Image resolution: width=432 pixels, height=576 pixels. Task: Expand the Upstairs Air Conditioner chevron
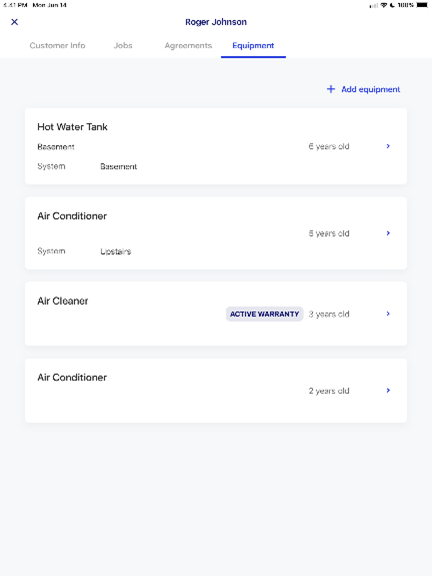tap(388, 233)
